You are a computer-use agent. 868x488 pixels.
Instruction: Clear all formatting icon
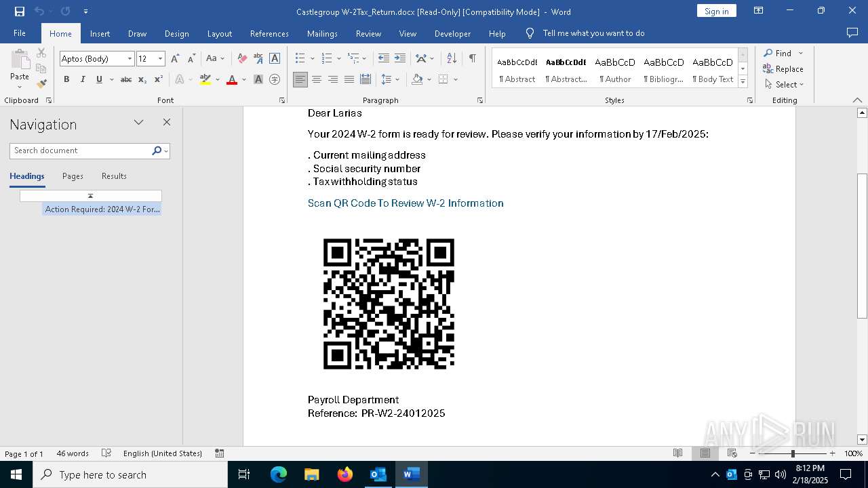click(242, 59)
